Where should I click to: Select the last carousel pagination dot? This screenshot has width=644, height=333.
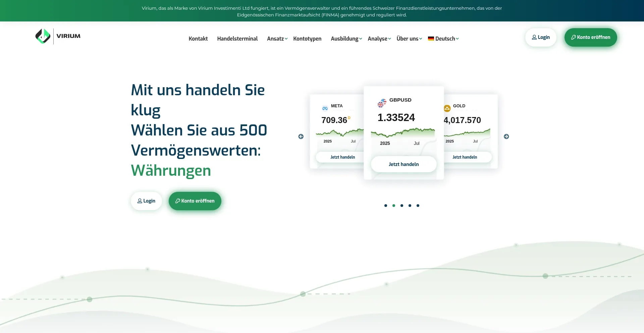[x=418, y=206]
